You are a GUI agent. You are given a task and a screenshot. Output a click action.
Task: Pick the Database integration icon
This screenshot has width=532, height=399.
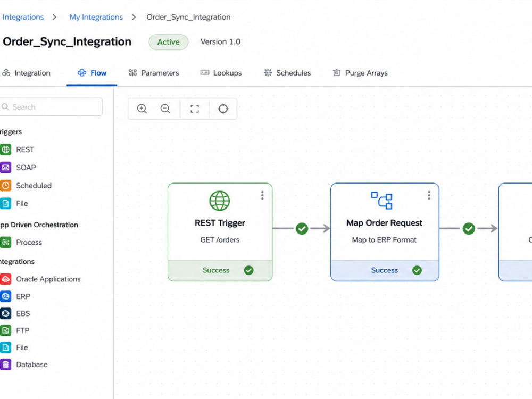click(5, 364)
